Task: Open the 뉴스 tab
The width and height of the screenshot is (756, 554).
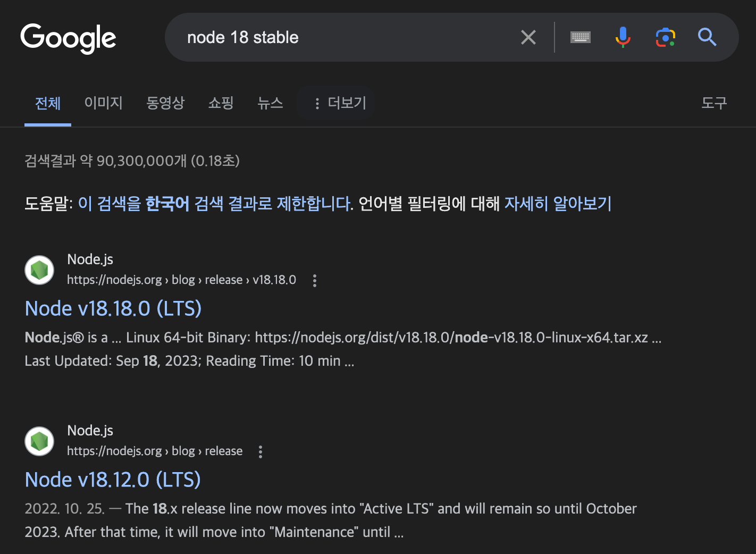Action: point(270,103)
